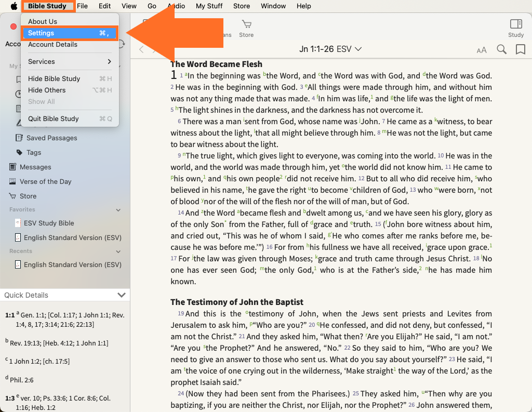Open Saved Passages in sidebar
The image size is (532, 412).
[x=51, y=138]
